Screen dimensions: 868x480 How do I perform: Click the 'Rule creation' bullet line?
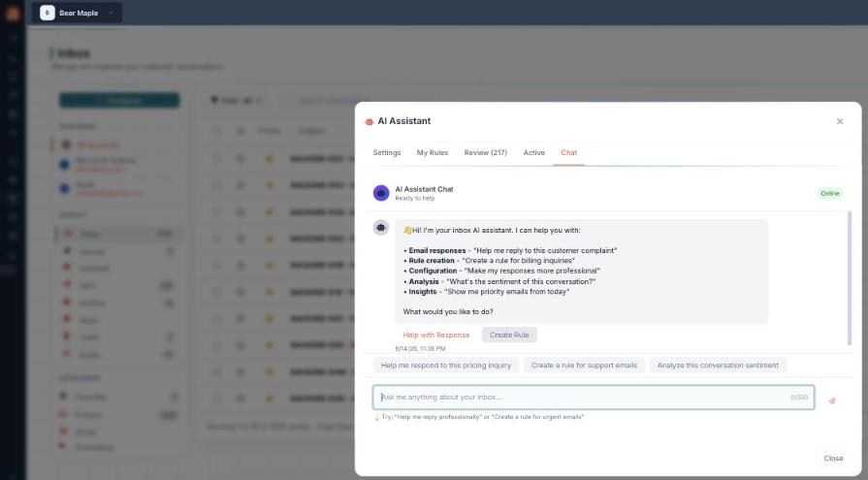point(489,261)
